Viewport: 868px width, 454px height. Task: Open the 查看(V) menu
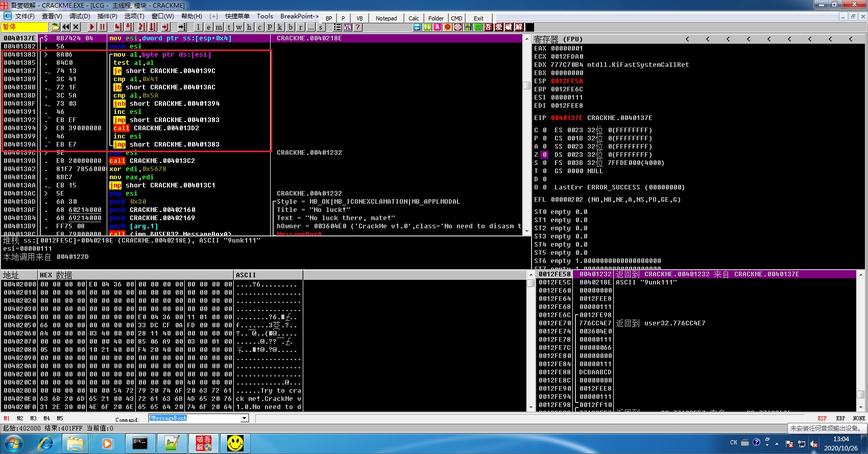point(52,16)
